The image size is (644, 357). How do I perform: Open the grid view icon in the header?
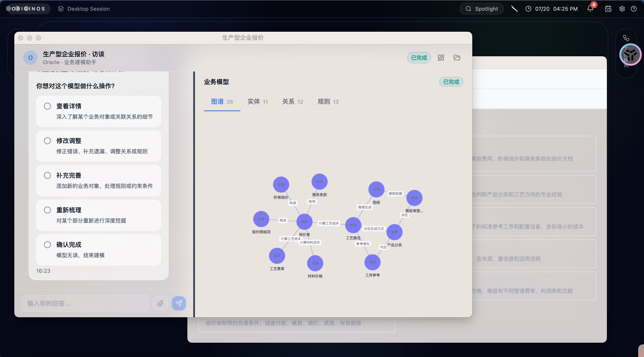point(441,58)
